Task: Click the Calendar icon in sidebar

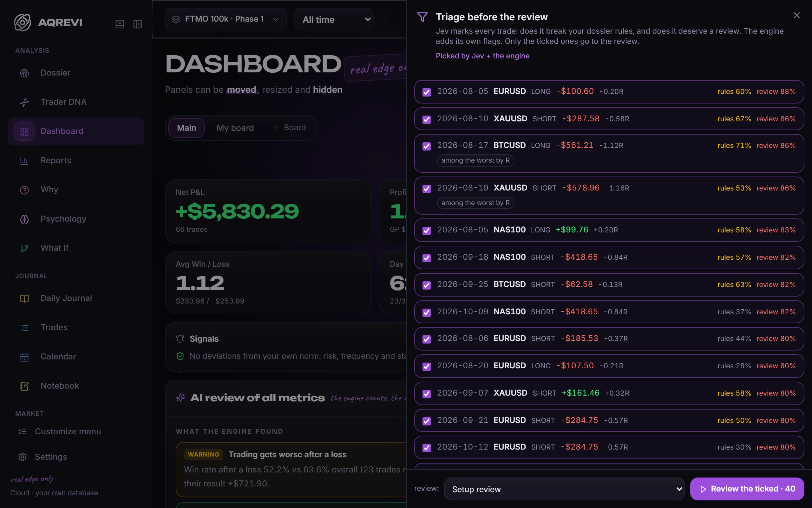Action: click(24, 357)
